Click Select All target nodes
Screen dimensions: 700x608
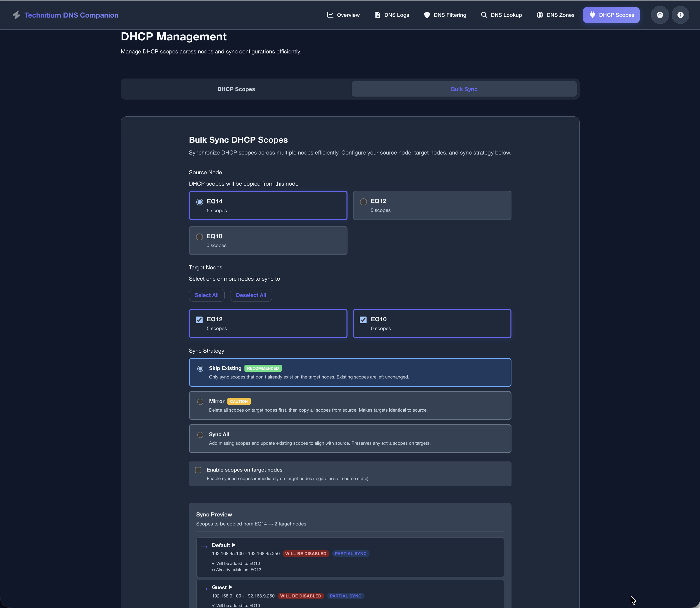click(207, 295)
